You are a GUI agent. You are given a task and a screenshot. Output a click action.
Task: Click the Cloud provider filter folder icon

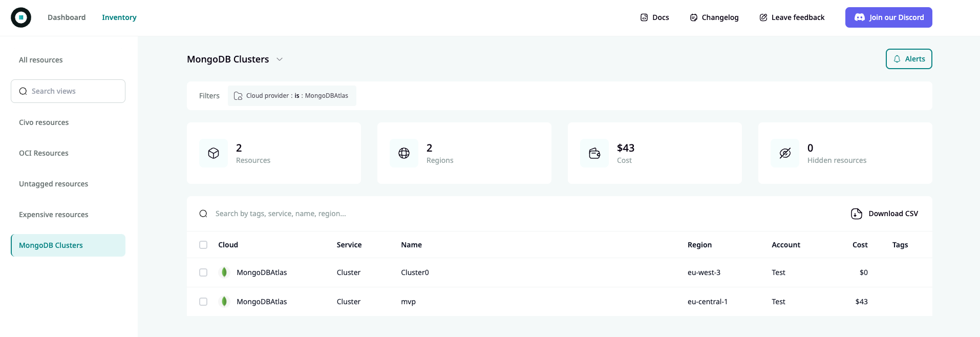pos(238,96)
